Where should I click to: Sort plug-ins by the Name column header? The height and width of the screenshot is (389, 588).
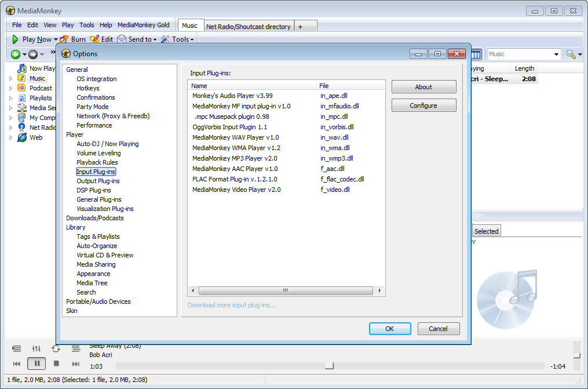[252, 86]
